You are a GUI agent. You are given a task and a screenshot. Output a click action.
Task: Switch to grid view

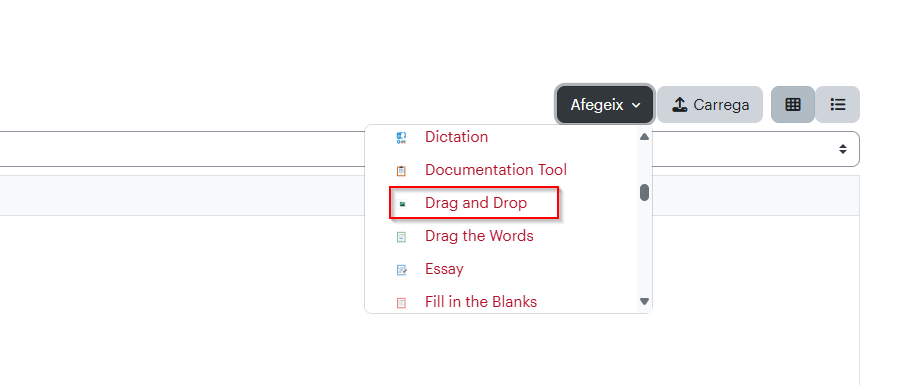pos(793,104)
